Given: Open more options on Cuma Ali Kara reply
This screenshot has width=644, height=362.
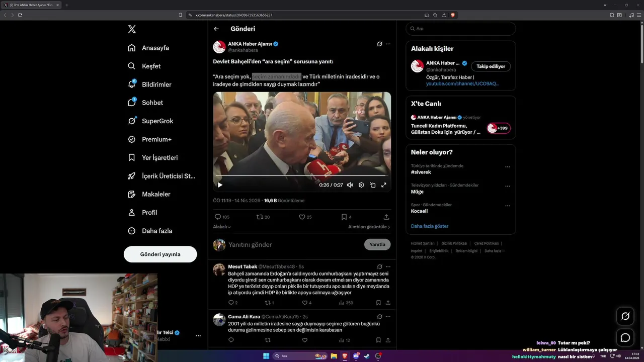Looking at the screenshot, I should coord(388,317).
